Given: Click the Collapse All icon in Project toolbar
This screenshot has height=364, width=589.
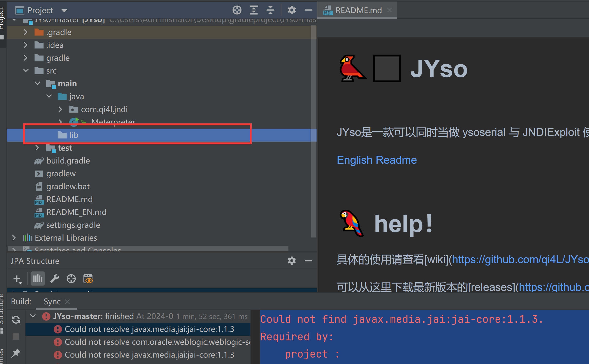Looking at the screenshot, I should pos(270,10).
